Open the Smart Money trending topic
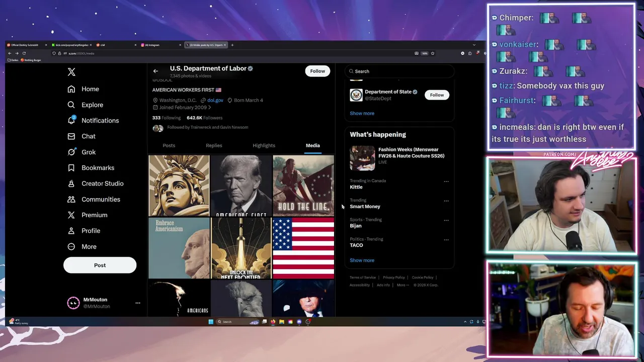Viewport: 644px width, 362px height. pos(365,207)
